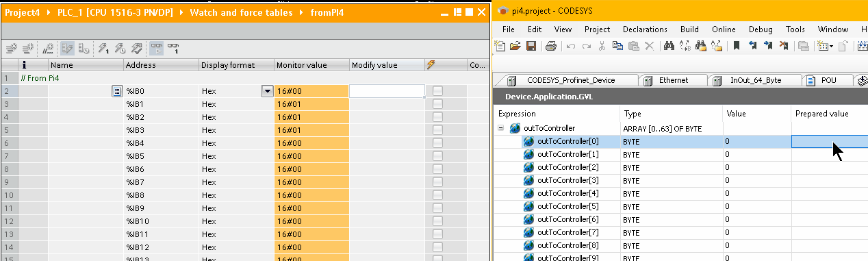The image size is (868, 261).
Task: Click Monitor once and now glasses icon
Action: (173, 49)
